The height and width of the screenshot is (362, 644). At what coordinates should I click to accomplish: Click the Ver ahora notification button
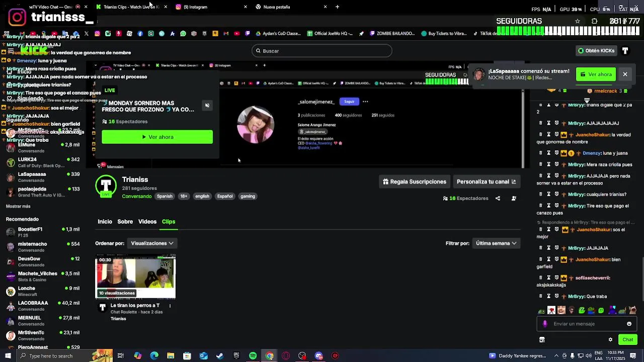click(x=596, y=74)
